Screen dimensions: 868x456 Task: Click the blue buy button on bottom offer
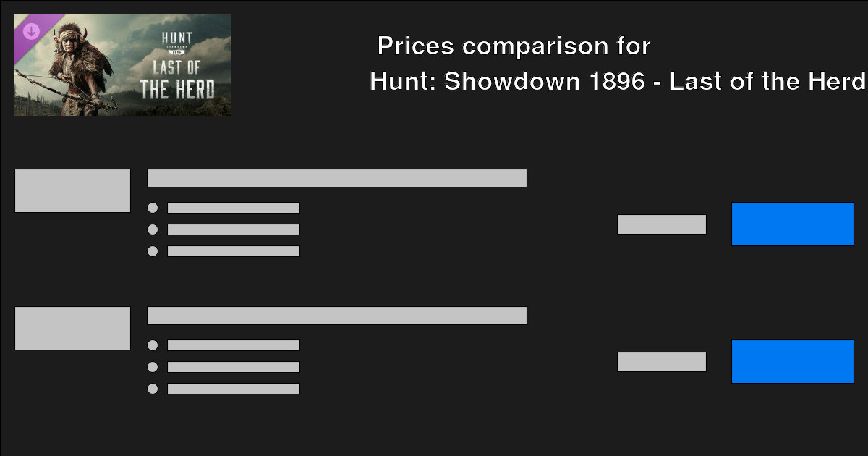[792, 362]
